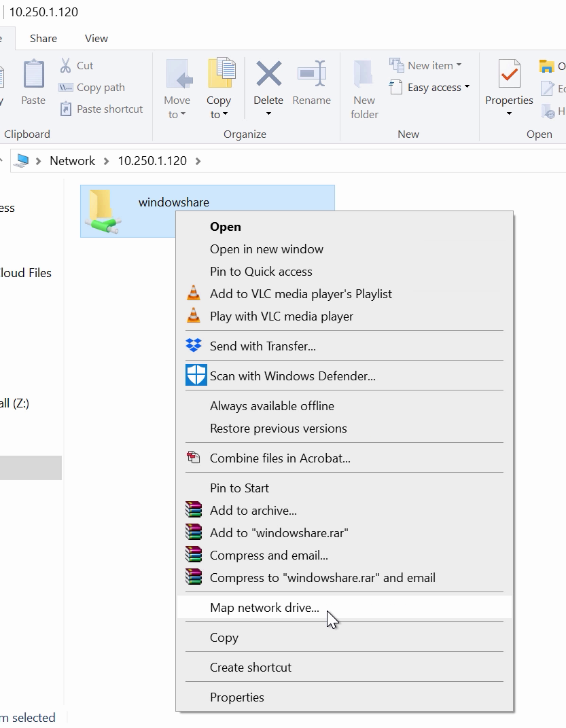
Task: Select Open in context menu
Action: pyautogui.click(x=344, y=227)
